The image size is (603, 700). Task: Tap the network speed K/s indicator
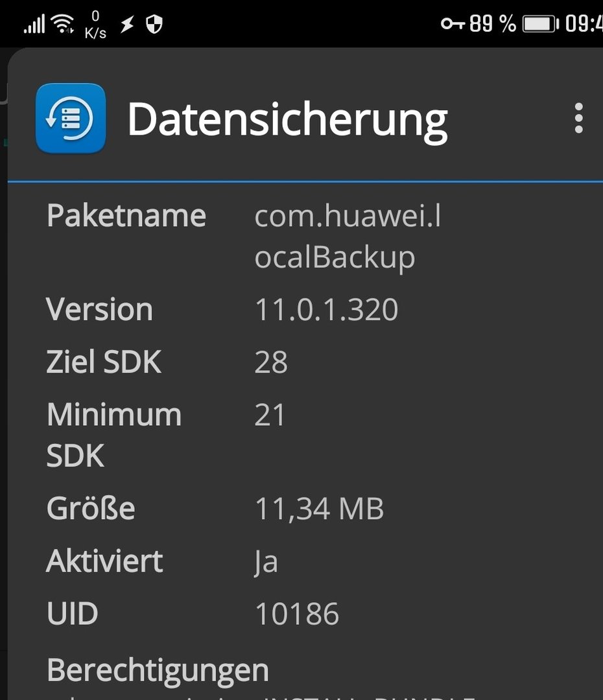[95, 25]
